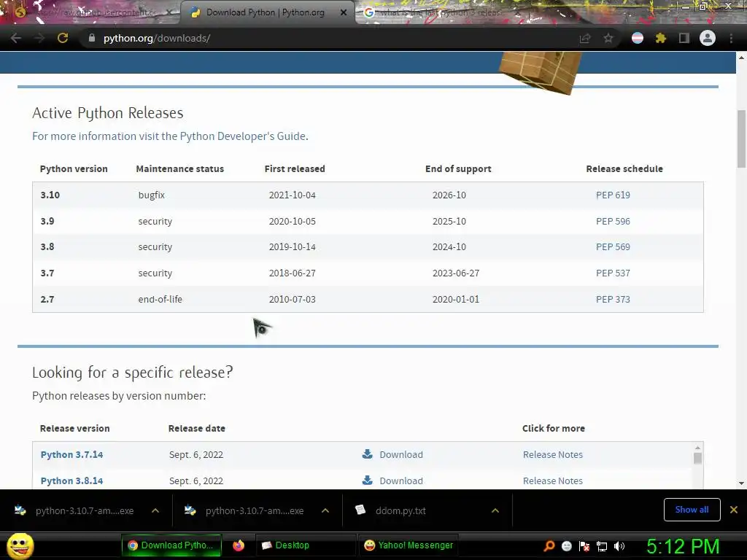Launch Firefox from the taskbar

[x=239, y=545]
